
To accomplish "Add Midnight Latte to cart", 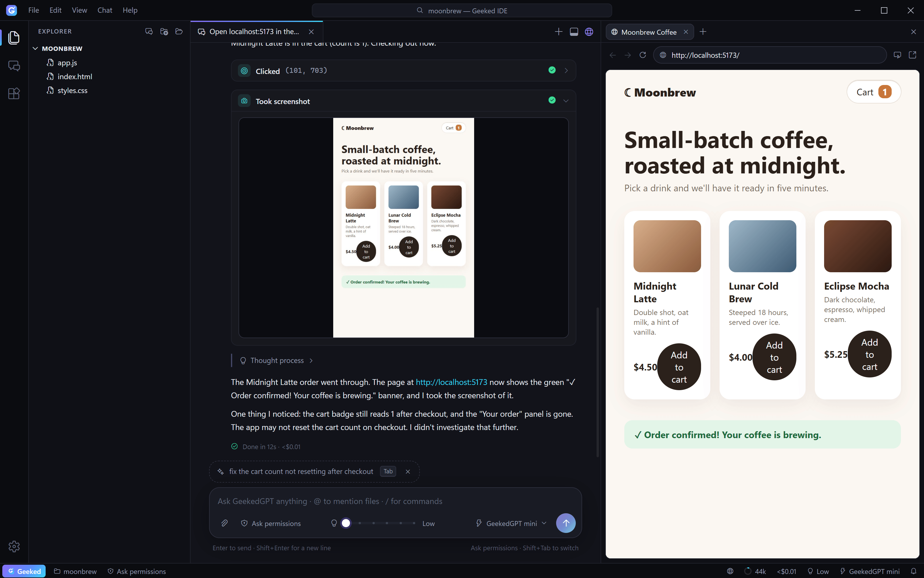I will tap(679, 367).
